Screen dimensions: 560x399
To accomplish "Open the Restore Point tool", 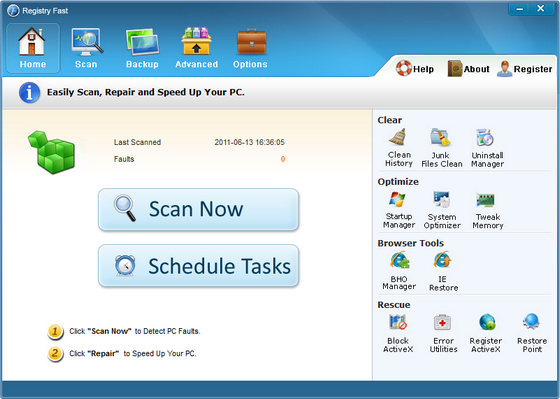I will pos(532,333).
